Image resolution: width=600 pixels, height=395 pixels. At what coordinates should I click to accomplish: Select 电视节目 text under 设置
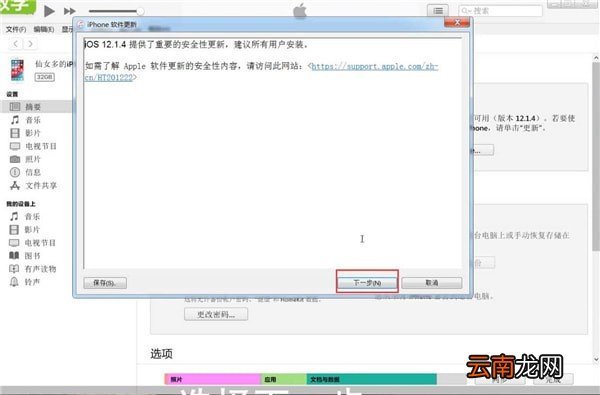click(41, 146)
